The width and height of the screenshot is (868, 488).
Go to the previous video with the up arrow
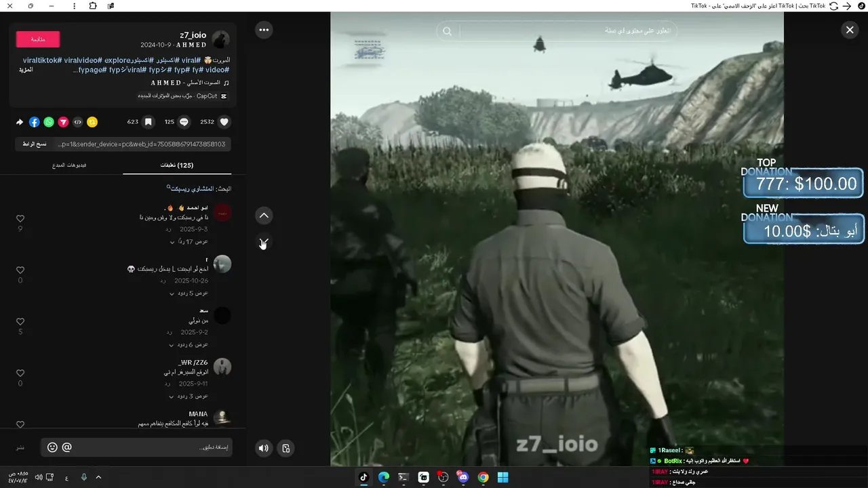[264, 216]
